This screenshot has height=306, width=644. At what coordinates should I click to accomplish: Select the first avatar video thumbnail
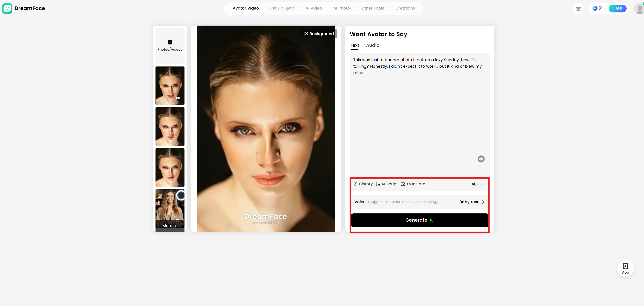pos(170,86)
